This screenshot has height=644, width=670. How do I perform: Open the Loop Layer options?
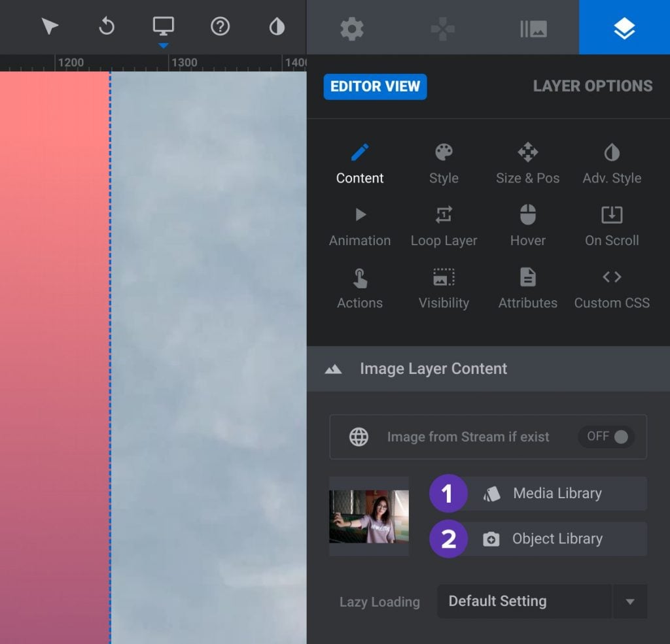(x=444, y=226)
